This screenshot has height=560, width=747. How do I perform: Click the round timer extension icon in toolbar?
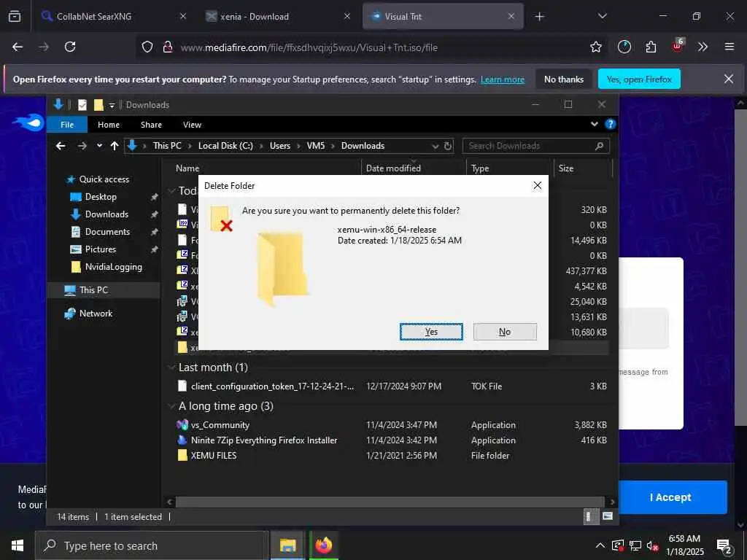point(624,47)
